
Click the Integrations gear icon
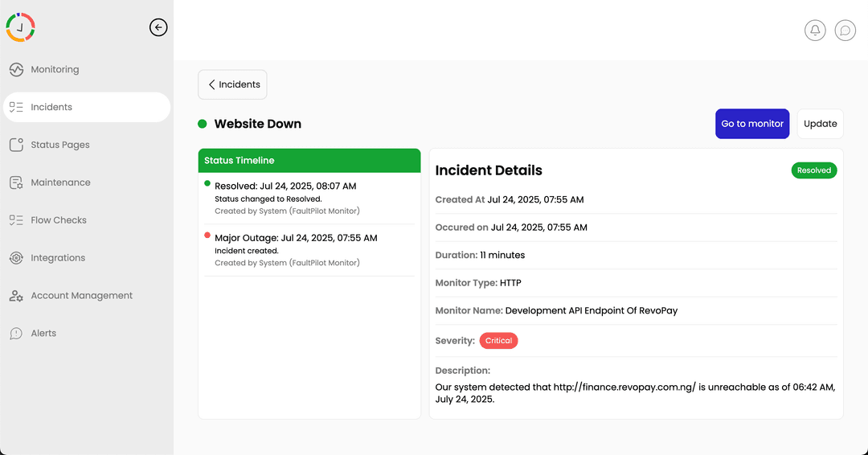pos(17,257)
